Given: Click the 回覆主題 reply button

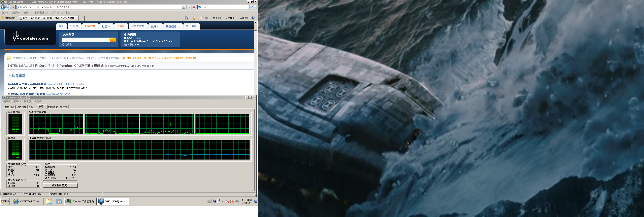Looking at the screenshot, I should point(17,75).
